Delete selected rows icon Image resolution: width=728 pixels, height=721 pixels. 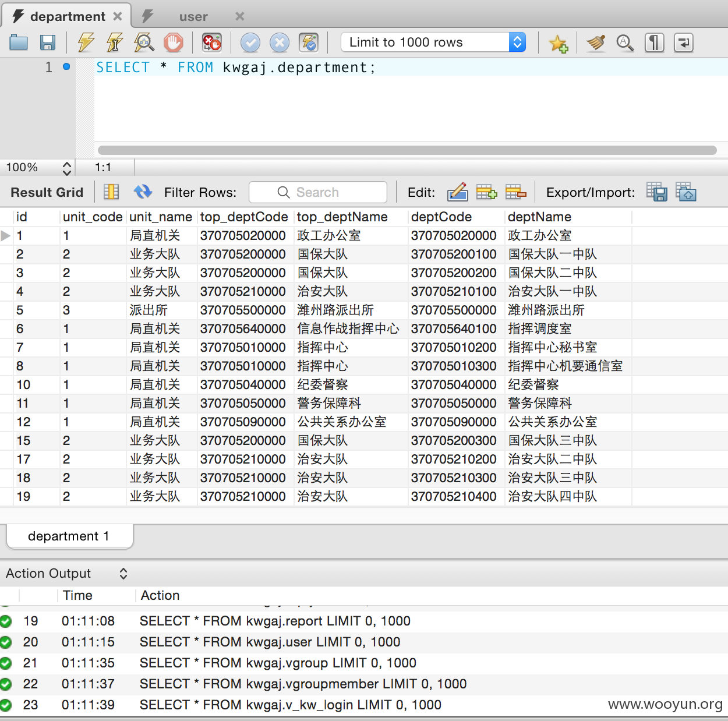515,192
